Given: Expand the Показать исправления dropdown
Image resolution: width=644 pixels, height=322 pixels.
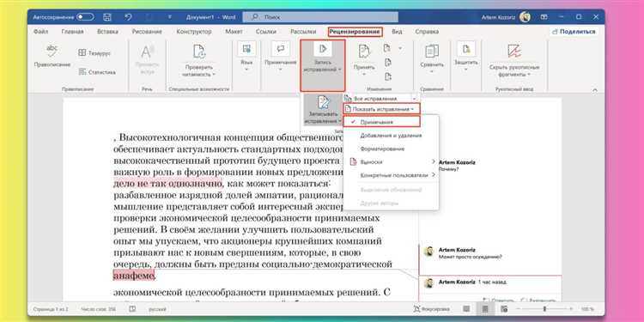Looking at the screenshot, I should tap(381, 109).
